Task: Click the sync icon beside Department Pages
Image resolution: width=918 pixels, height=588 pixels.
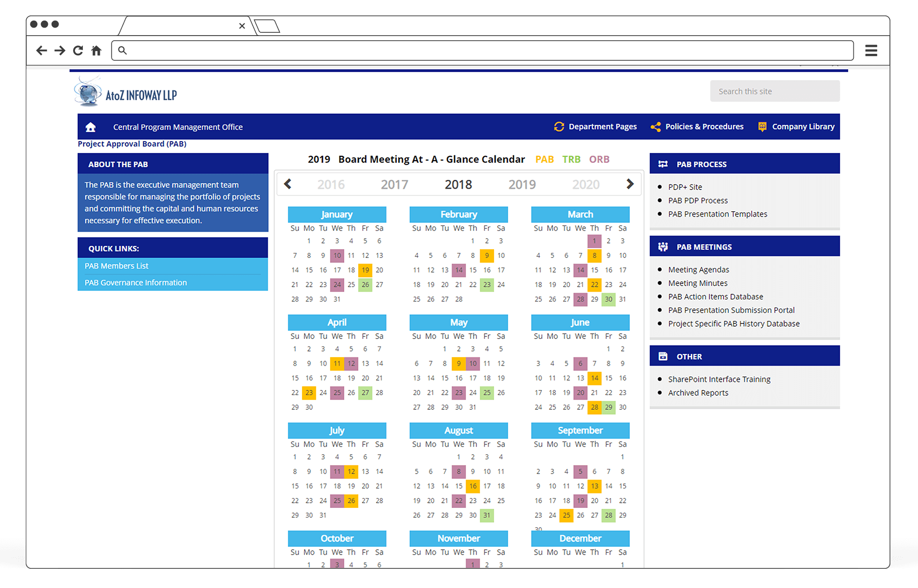Action: [559, 126]
